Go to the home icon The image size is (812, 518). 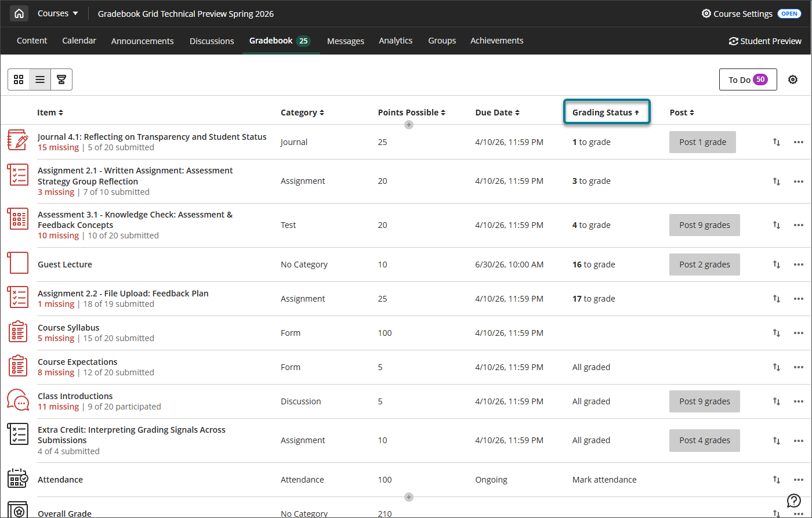pyautogui.click(x=19, y=13)
